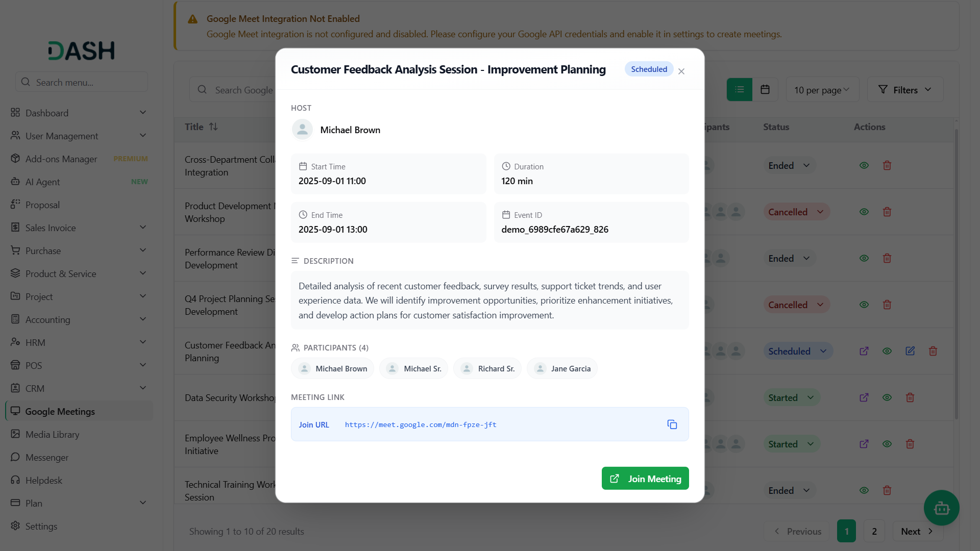The height and width of the screenshot is (551, 980).
Task: Open Ended status dropdown for Technical Training
Action: coord(790,490)
